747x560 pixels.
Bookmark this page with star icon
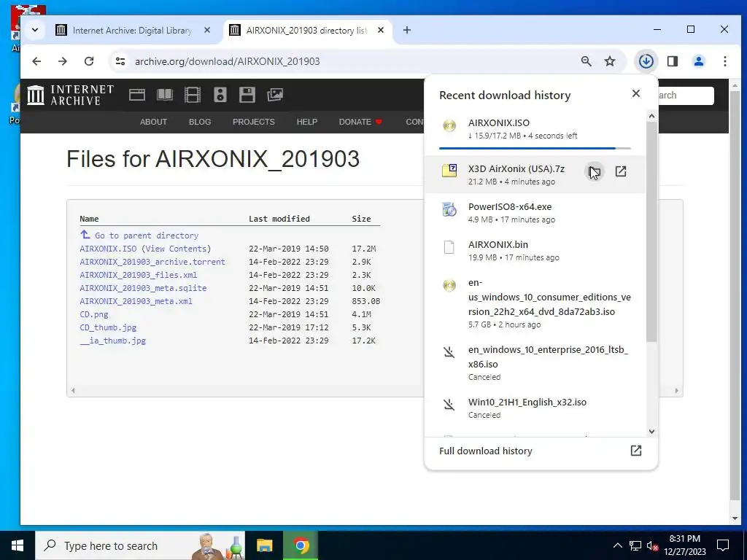[x=610, y=61]
